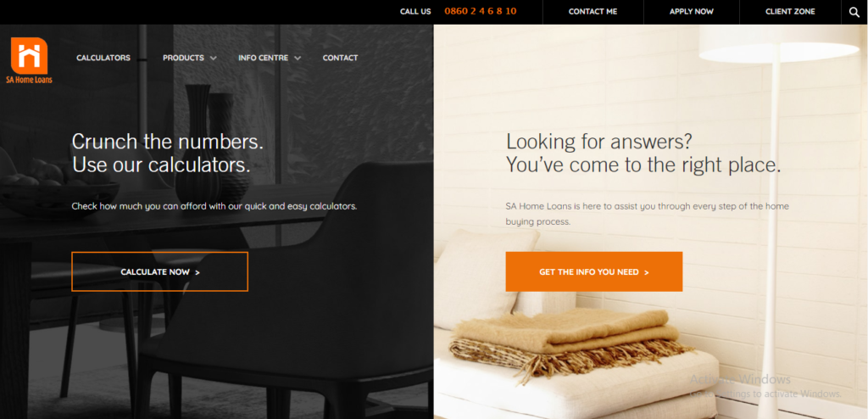Click the Call Us label
Viewport: 868px width, 419px height.
[x=415, y=12]
